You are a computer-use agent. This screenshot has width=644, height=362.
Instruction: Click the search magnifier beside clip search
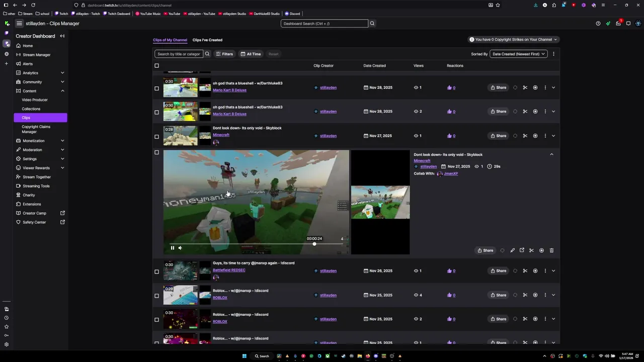pos(207,54)
